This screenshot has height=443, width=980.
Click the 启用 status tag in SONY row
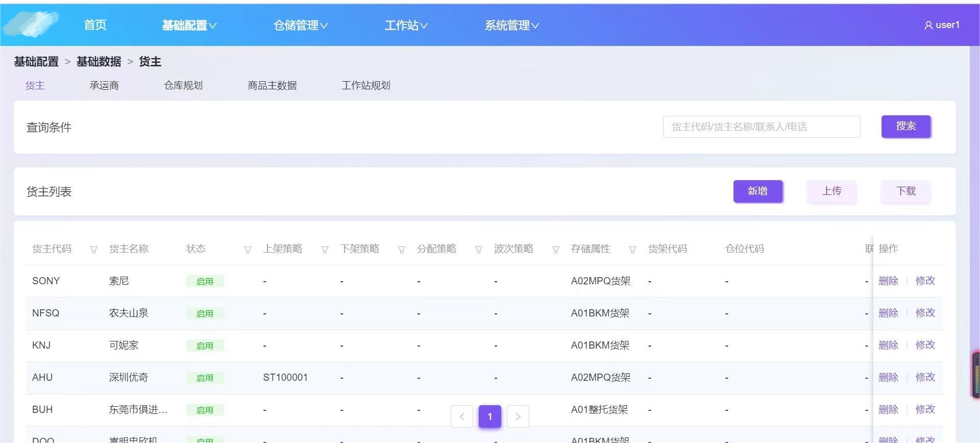click(x=205, y=281)
